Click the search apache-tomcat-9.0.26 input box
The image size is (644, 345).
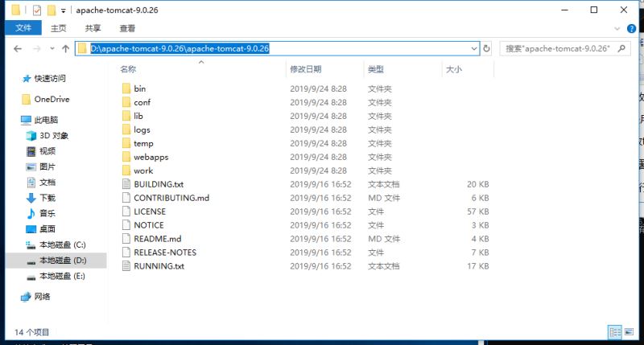click(x=555, y=49)
